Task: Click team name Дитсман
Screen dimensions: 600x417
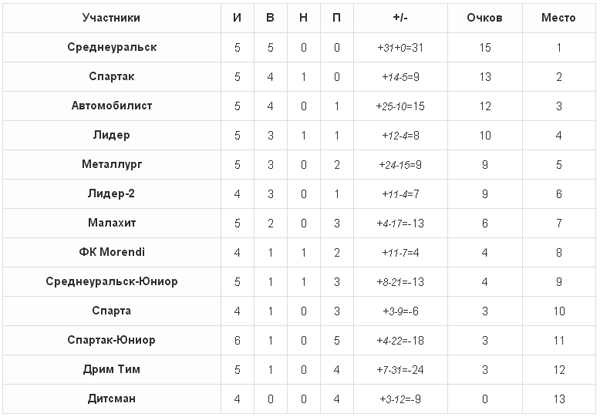Action: click(111, 399)
